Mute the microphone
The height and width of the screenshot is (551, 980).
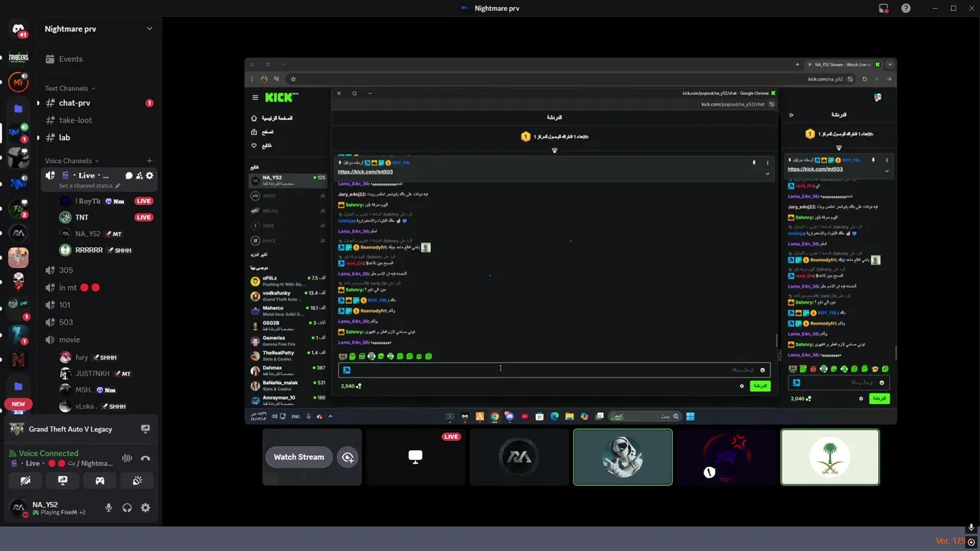(x=109, y=507)
